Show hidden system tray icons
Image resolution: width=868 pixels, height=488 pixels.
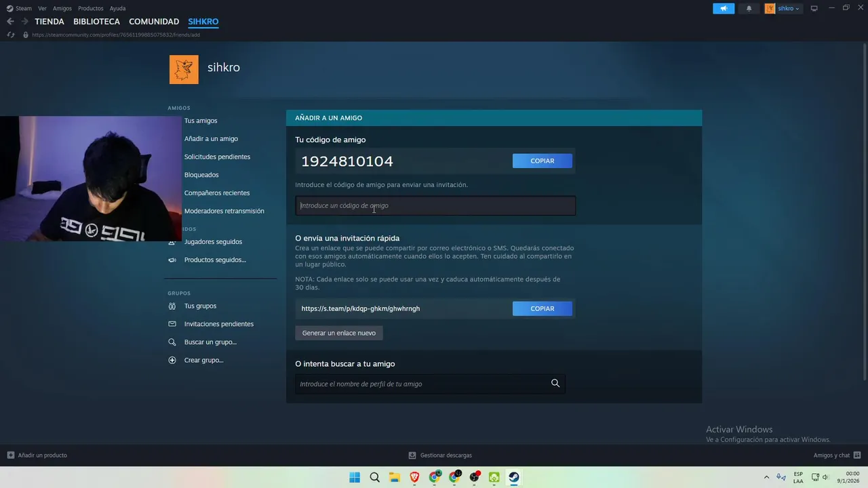click(766, 477)
